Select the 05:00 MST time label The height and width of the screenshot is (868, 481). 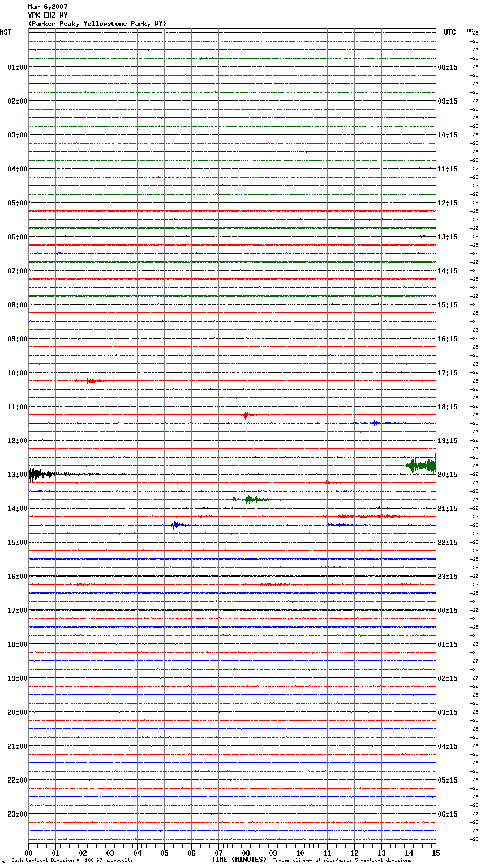pyautogui.click(x=18, y=203)
